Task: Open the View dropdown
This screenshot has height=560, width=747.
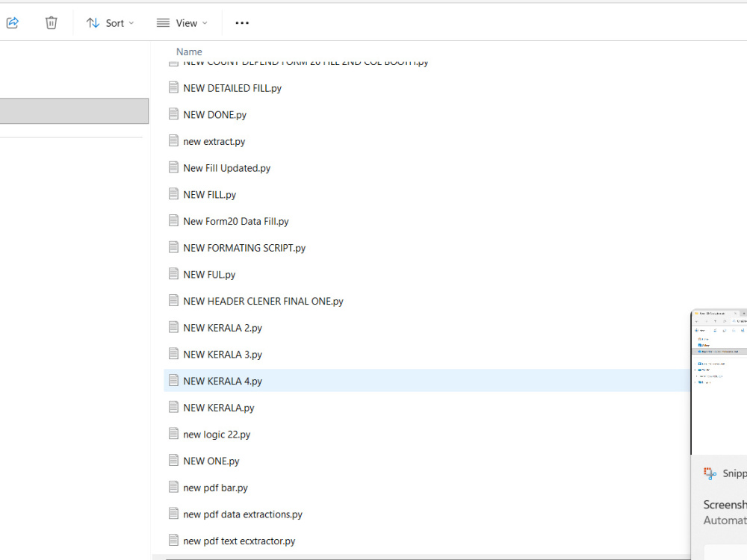Action: [x=182, y=23]
